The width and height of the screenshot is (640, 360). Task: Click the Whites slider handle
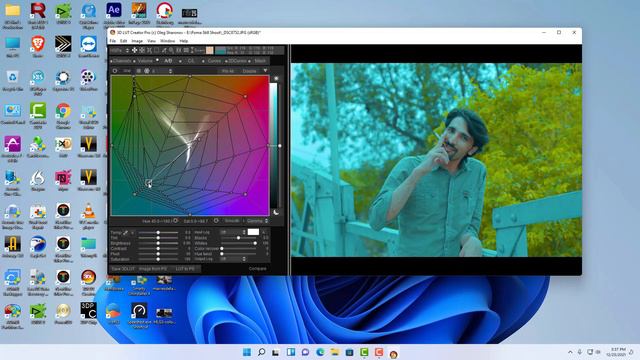click(x=255, y=243)
